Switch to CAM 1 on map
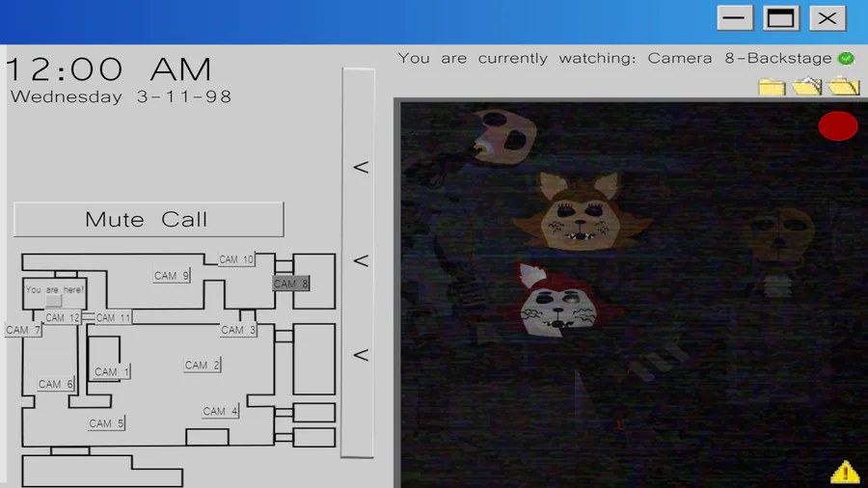 pyautogui.click(x=111, y=372)
